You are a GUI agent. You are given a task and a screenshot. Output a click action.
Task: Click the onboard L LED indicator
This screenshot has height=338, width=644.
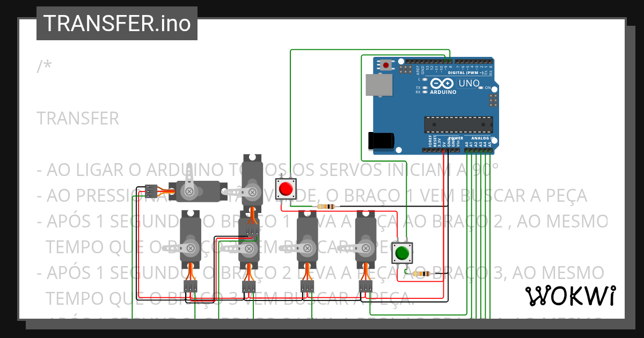425,79
